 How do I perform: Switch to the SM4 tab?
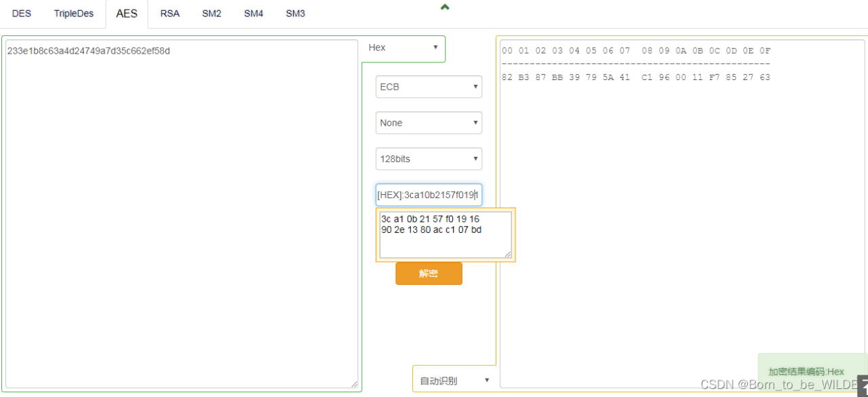[x=254, y=14]
